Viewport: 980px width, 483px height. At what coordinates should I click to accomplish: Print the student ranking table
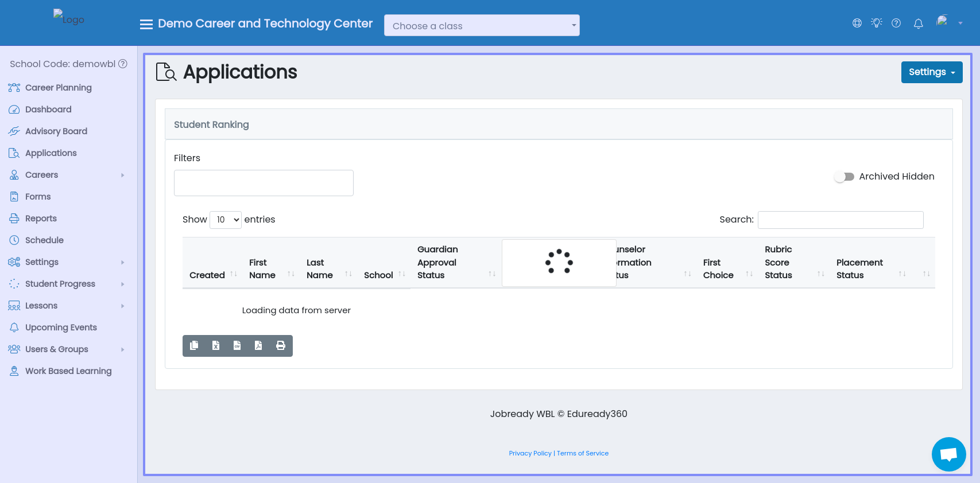(281, 345)
